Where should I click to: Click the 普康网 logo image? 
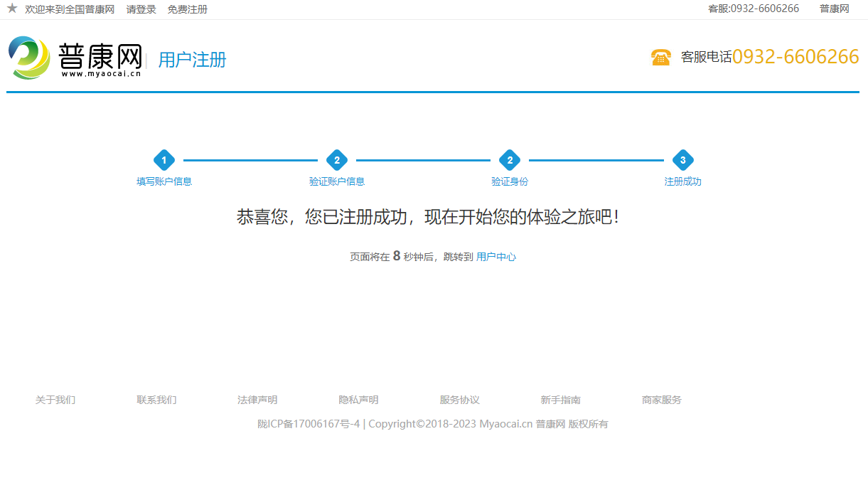coord(75,57)
